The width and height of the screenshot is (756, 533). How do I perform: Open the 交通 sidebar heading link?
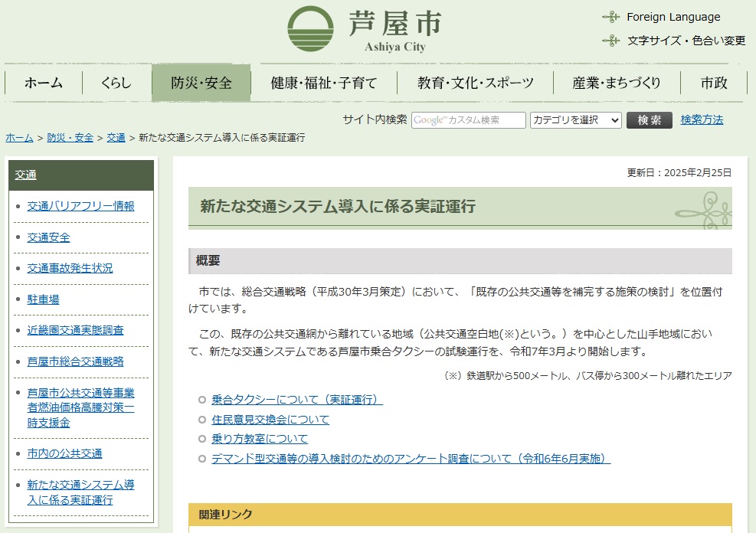point(25,175)
